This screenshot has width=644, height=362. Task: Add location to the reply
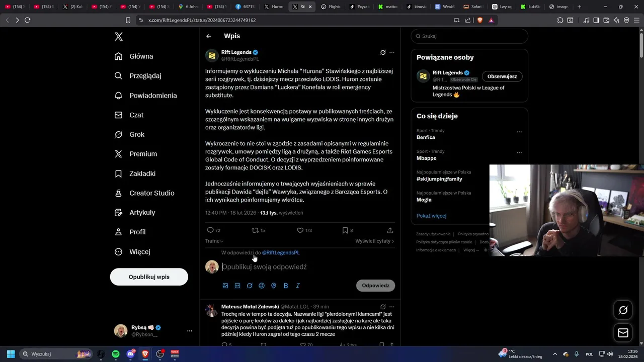274,286
